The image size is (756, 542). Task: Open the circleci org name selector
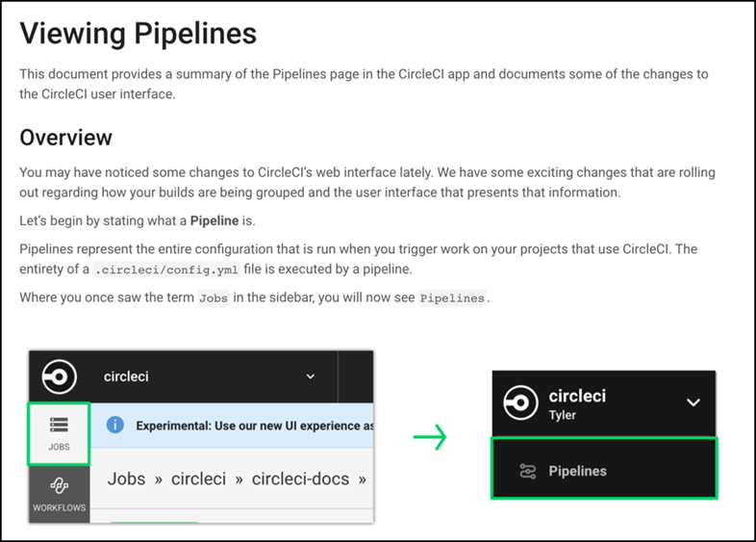click(x=126, y=376)
